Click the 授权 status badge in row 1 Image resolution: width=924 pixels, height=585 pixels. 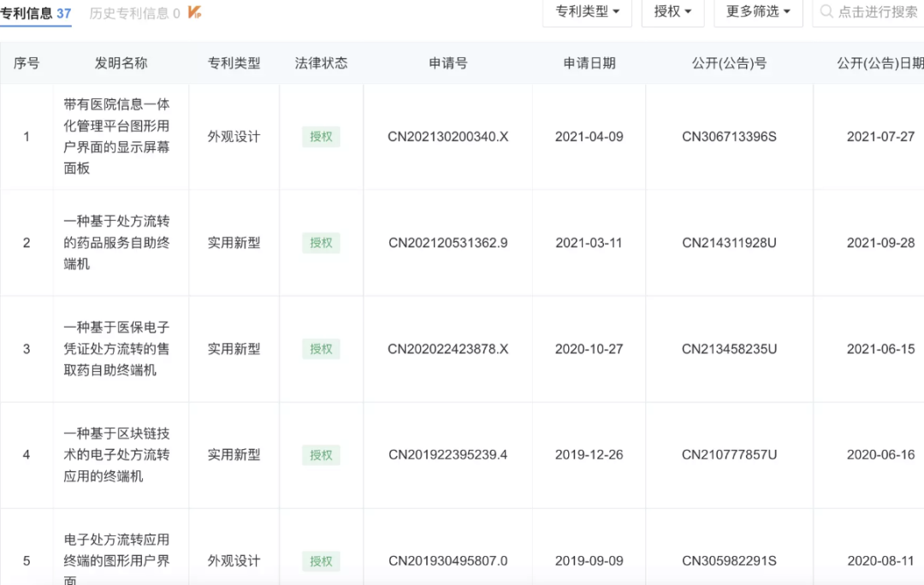tap(320, 136)
